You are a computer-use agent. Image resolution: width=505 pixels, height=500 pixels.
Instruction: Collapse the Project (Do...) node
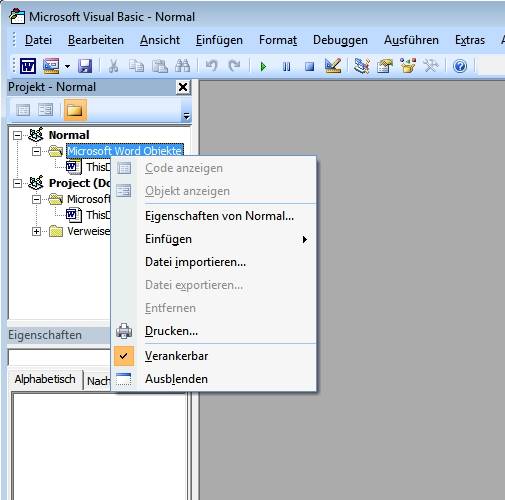tap(17, 183)
